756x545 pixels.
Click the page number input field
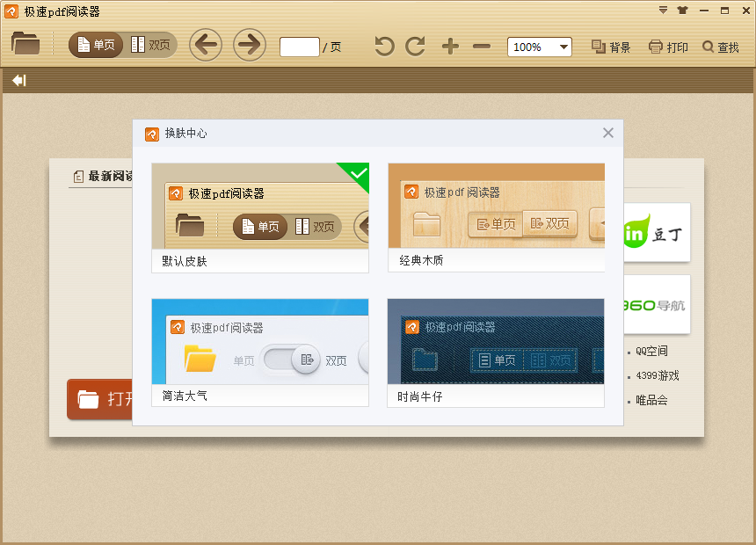coord(299,47)
